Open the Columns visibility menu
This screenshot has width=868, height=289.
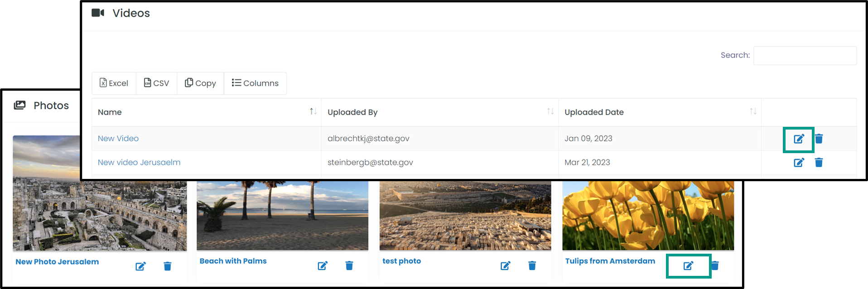pyautogui.click(x=255, y=83)
